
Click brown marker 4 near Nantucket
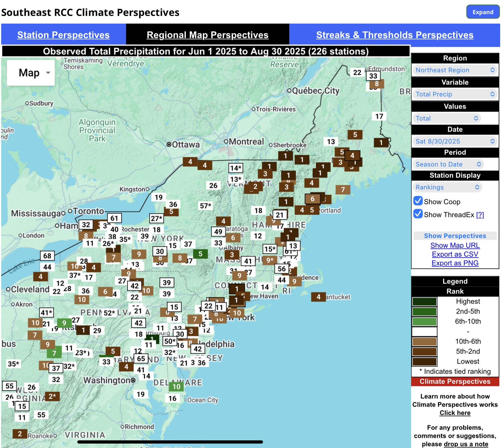(318, 297)
